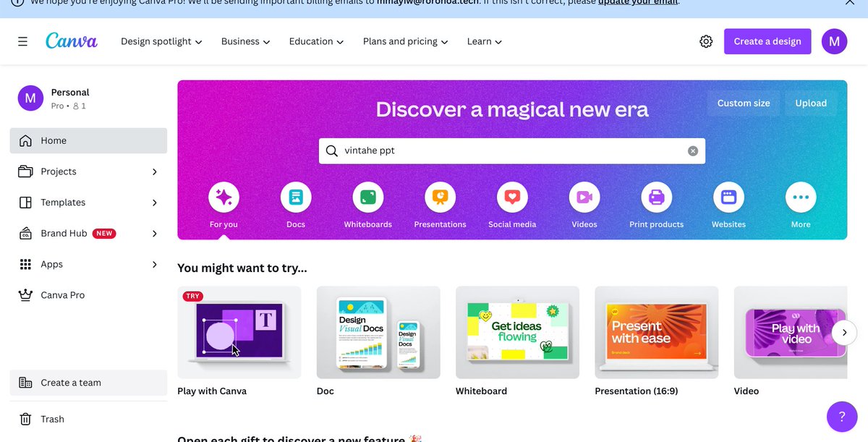Select the Docs category icon
Viewport: 868px width, 442px height.
296,197
